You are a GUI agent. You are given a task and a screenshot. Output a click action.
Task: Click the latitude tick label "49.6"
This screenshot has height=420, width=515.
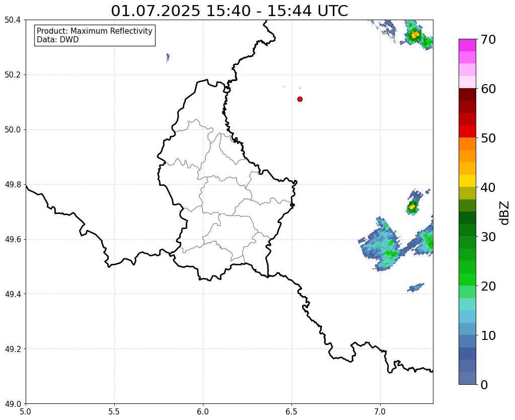(x=13, y=239)
